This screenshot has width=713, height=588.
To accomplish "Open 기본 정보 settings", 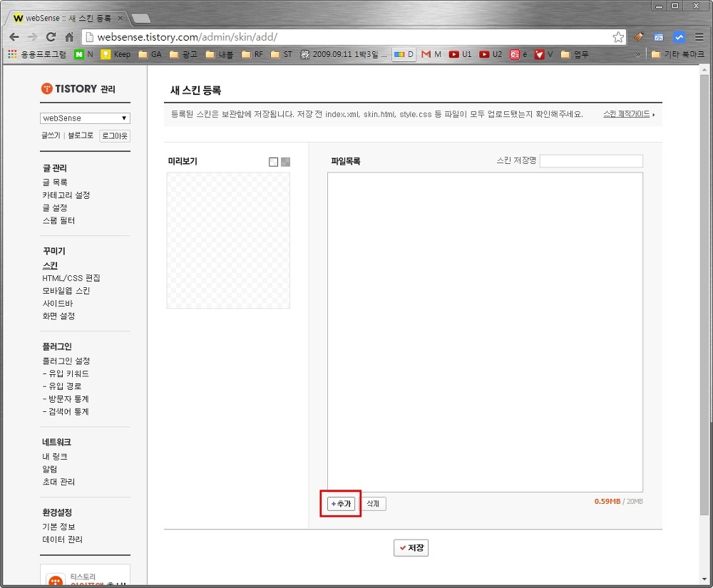I will pyautogui.click(x=58, y=527).
